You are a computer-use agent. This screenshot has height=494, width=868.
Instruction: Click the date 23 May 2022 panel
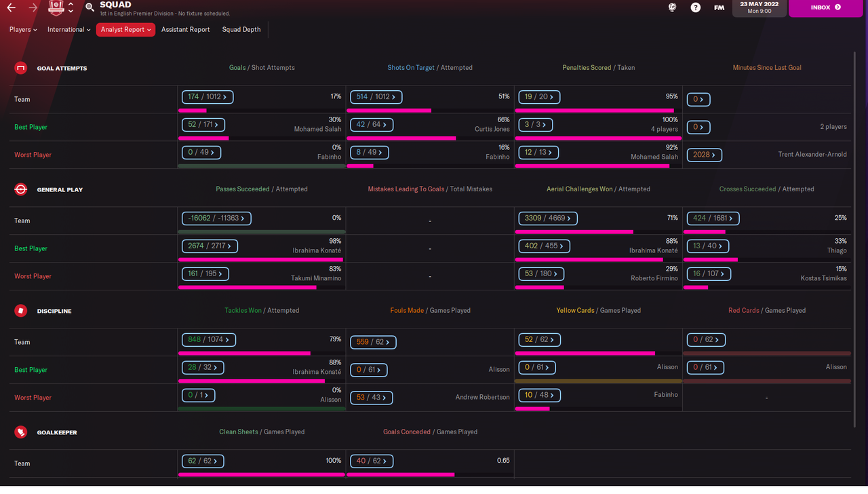[x=759, y=7]
